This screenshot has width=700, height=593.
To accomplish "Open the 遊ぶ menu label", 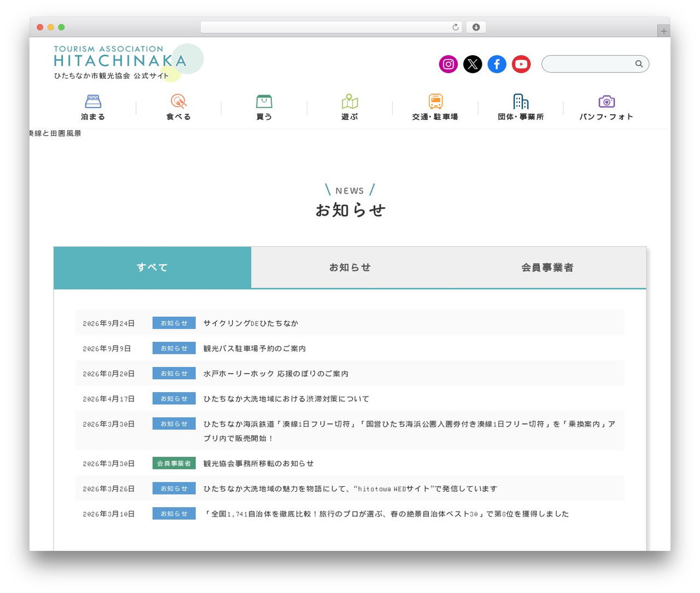I will coord(350,117).
